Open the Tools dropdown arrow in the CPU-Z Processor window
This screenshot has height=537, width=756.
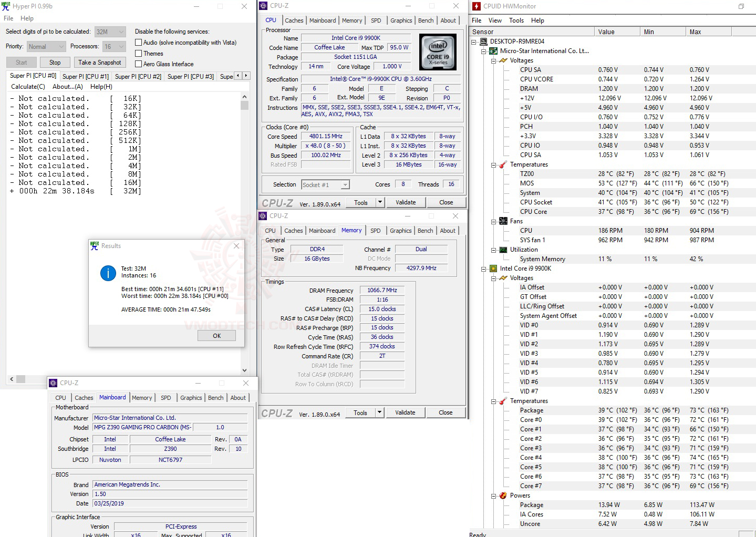click(380, 202)
